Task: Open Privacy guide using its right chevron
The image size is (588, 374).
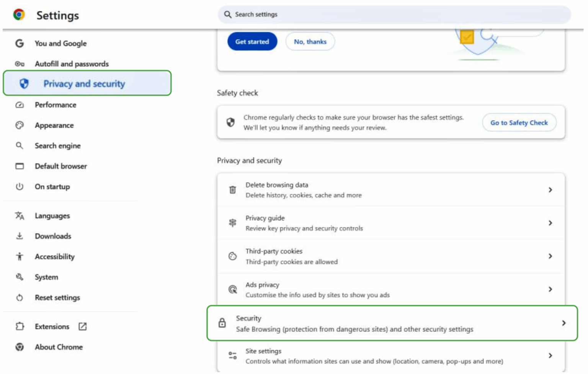Action: coord(550,223)
